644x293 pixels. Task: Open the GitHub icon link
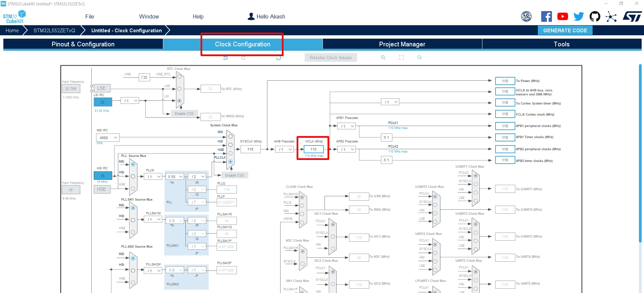(595, 16)
